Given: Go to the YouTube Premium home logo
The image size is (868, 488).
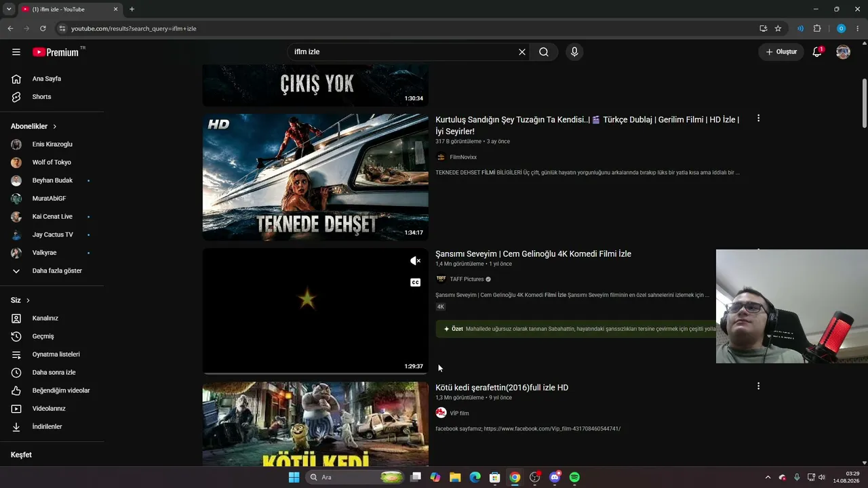Looking at the screenshot, I should coord(56,52).
